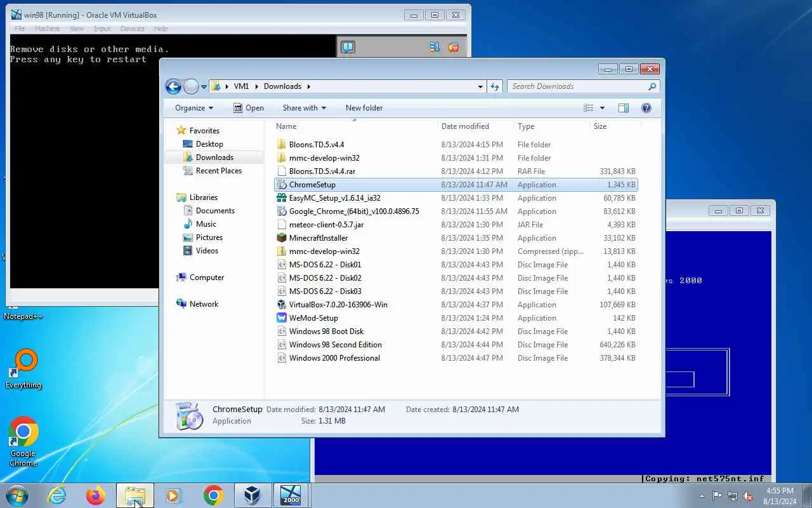Select Network in navigation pane
This screenshot has width=812, height=508.
[x=204, y=304]
